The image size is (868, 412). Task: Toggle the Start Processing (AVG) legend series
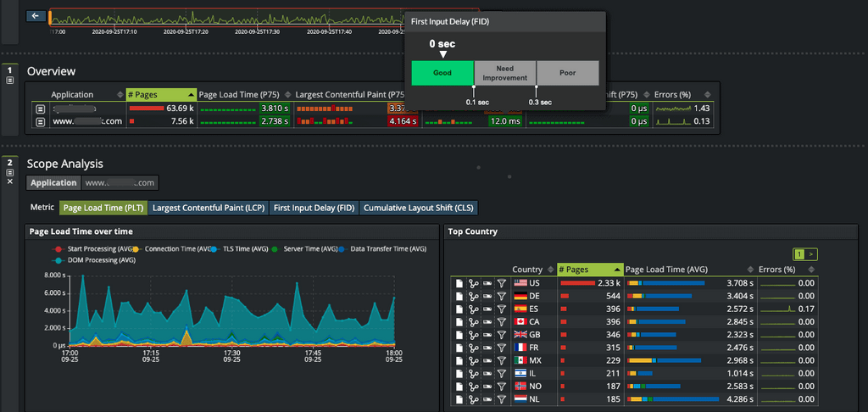94,249
